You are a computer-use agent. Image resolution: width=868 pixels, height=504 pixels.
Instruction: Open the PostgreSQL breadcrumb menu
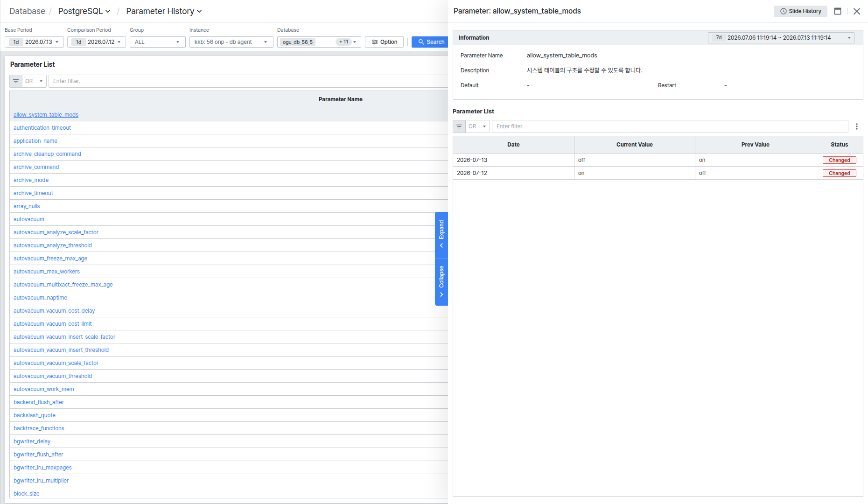tap(84, 11)
